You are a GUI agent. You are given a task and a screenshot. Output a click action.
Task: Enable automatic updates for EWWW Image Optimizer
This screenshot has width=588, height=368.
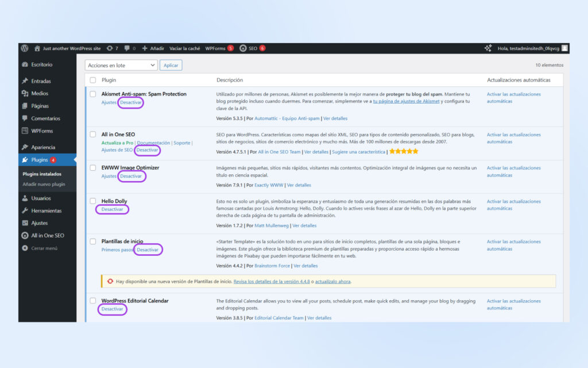pos(514,171)
